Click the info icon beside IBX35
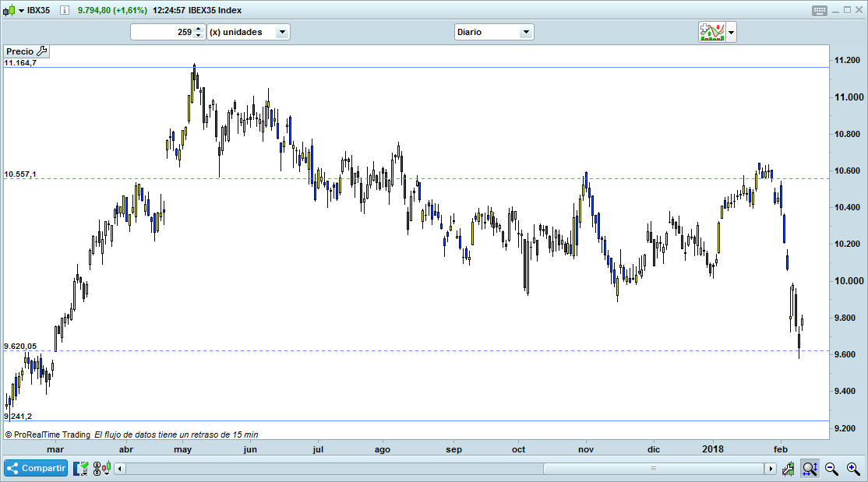This screenshot has width=868, height=482. (x=64, y=10)
